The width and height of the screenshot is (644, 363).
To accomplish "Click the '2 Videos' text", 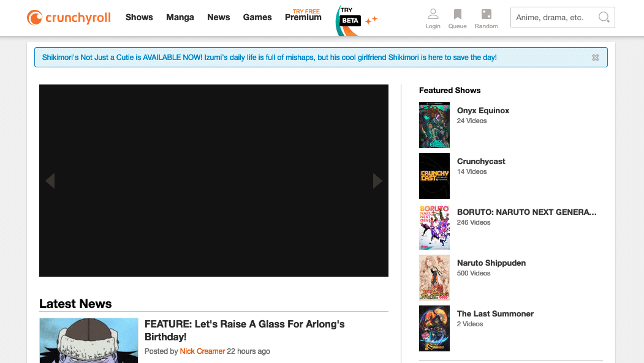I will coord(470,324).
